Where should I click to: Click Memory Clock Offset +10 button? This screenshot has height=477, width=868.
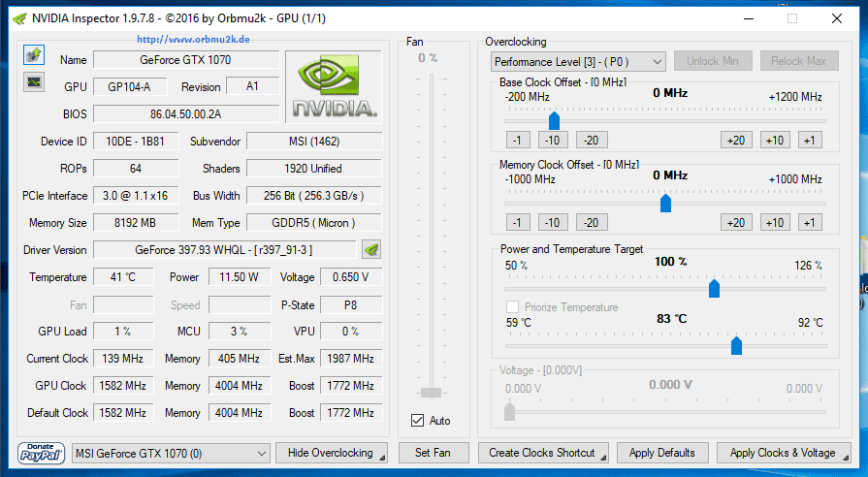[x=775, y=222]
